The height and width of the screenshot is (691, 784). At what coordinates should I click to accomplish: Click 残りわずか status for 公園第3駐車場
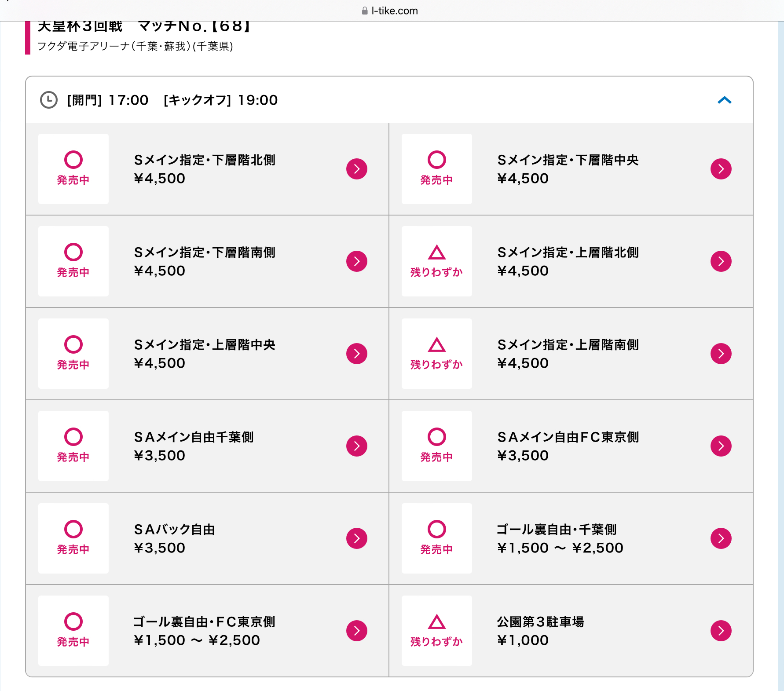coord(436,631)
